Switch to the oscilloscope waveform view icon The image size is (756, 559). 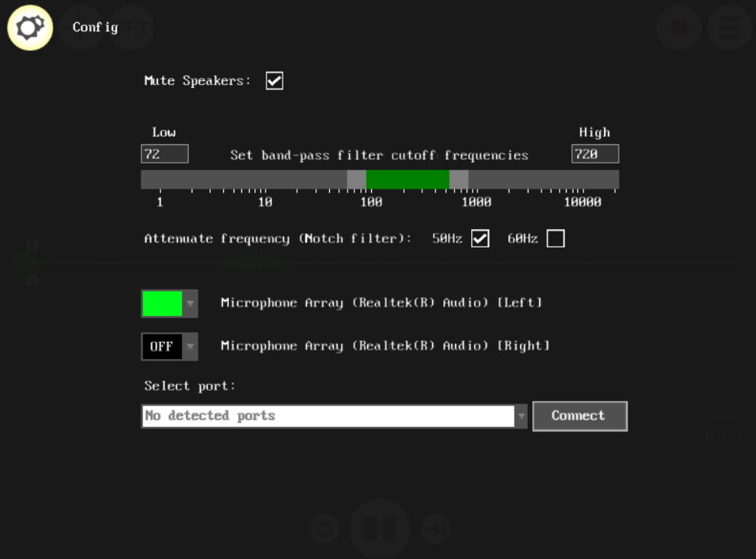[x=82, y=27]
